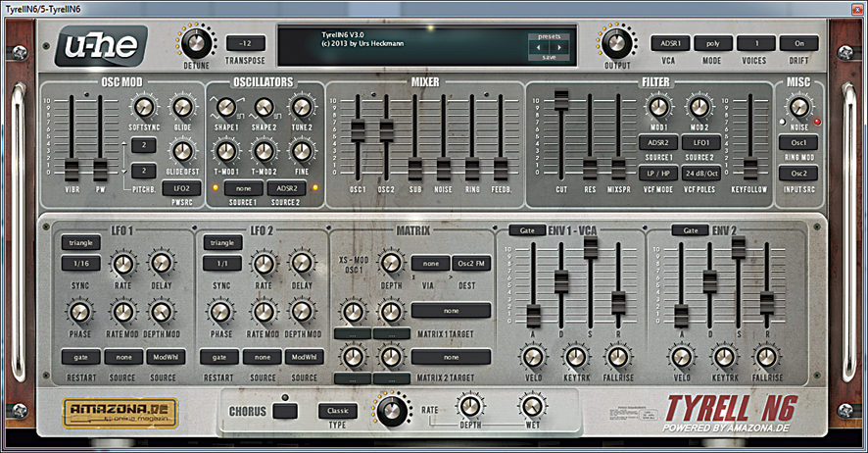The width and height of the screenshot is (868, 453).
Task: Click the chorus RATE knob
Action: (x=391, y=411)
